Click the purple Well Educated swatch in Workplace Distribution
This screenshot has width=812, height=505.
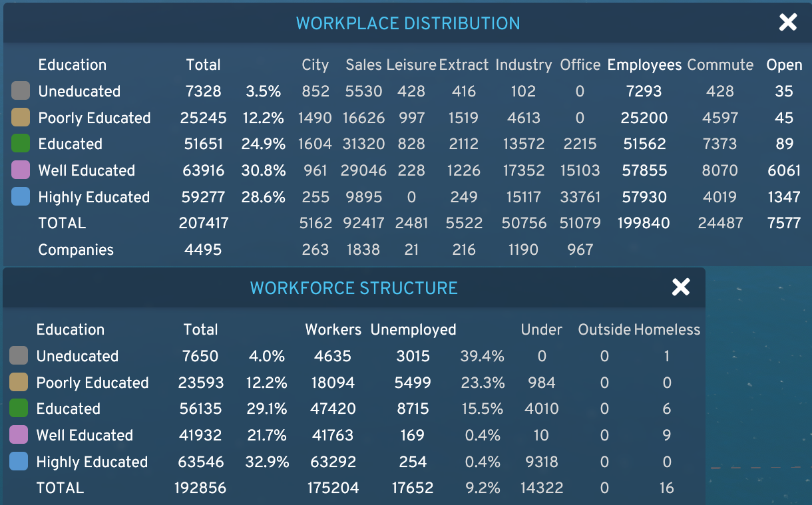pyautogui.click(x=21, y=170)
